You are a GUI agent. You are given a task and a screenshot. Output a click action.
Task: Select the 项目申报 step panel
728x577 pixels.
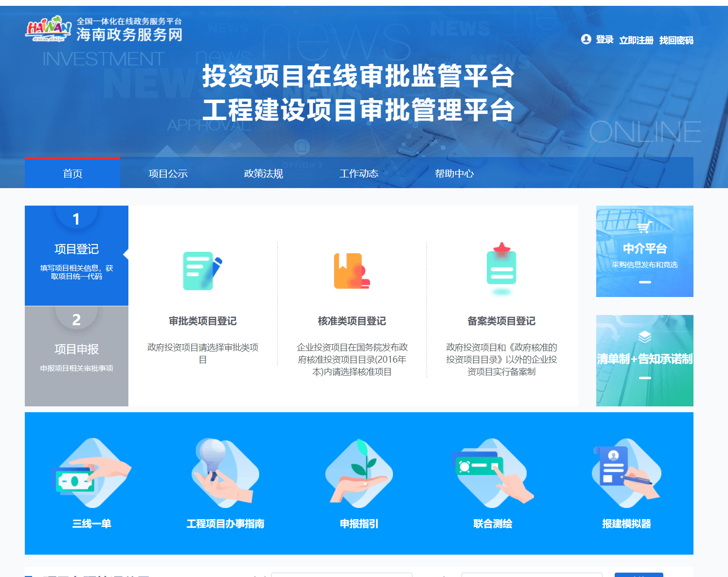point(76,356)
